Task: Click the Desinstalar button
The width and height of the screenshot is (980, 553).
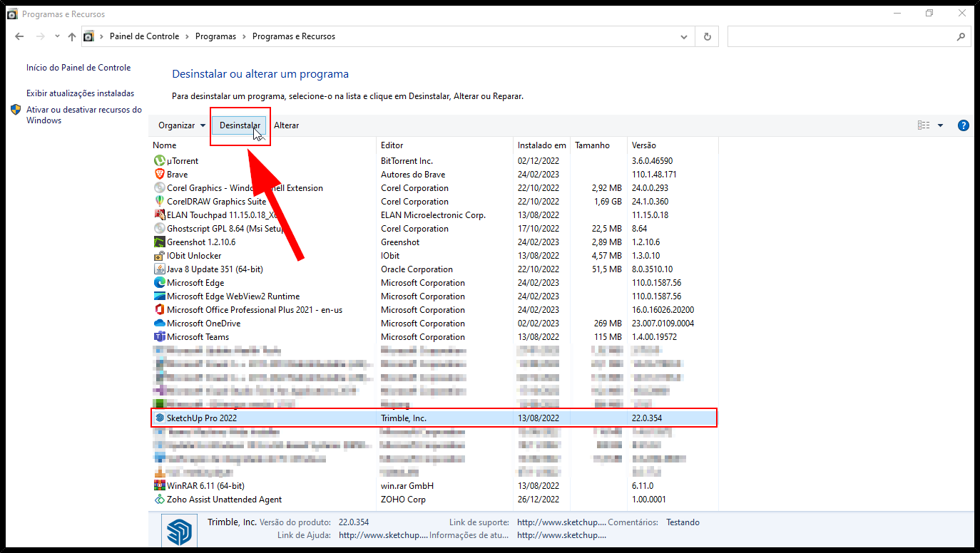Action: tap(240, 125)
